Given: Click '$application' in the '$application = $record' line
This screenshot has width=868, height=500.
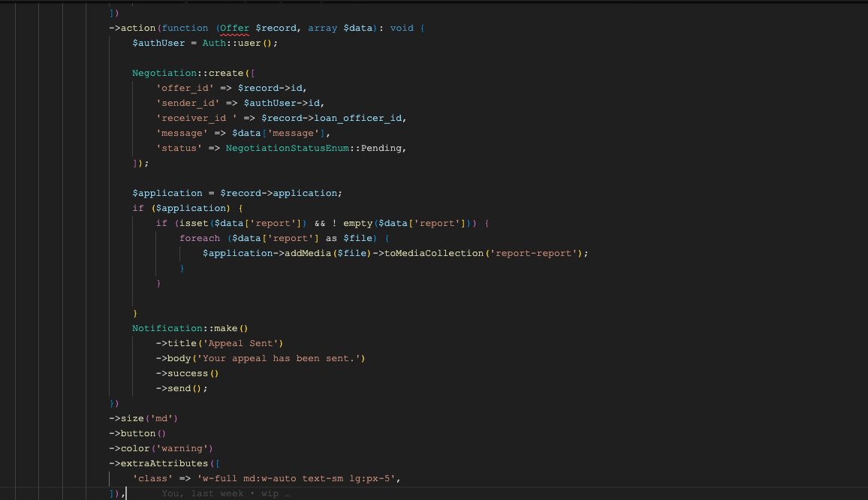Looking at the screenshot, I should pos(167,193).
